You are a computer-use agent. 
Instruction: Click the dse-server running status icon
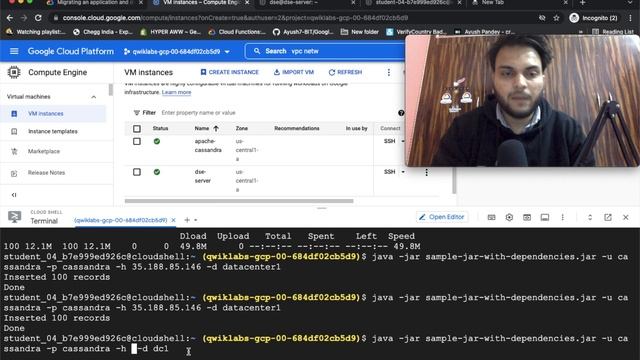click(157, 172)
